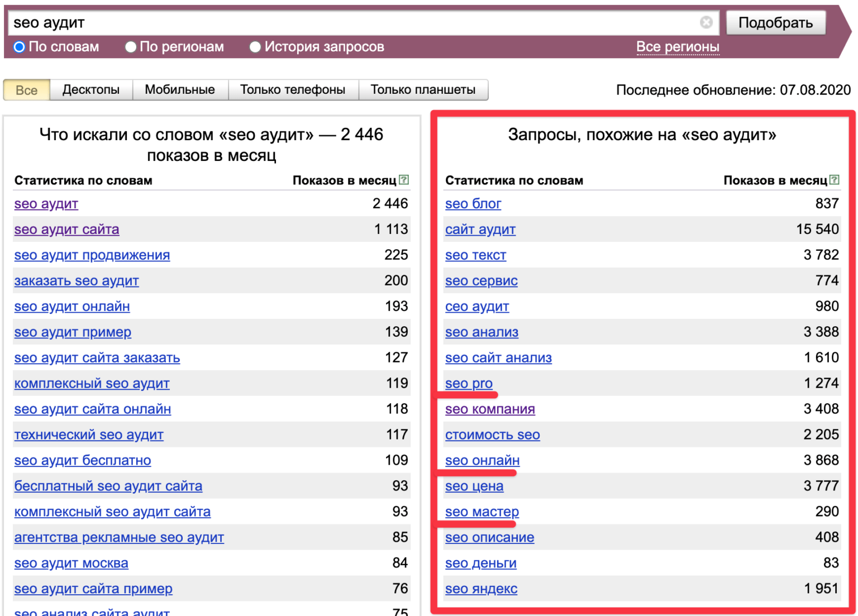Switch to the 'Мобильные' tab
858x616 pixels.
click(180, 90)
